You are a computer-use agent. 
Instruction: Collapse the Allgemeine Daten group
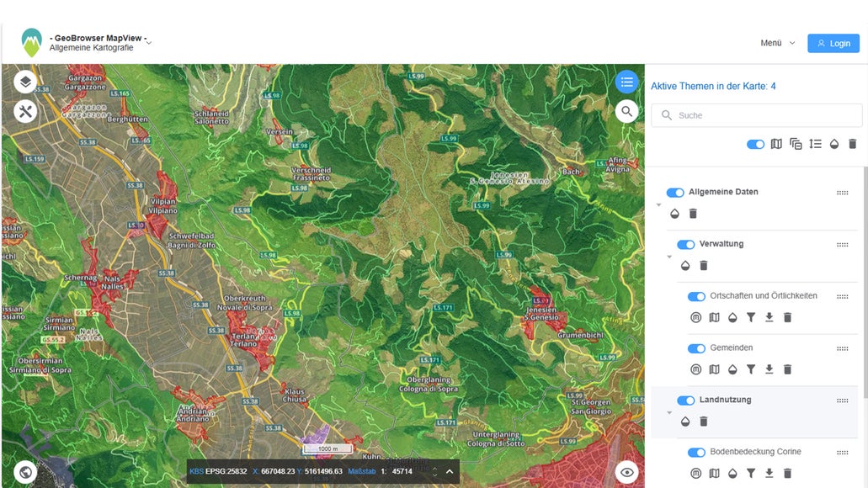pyautogui.click(x=658, y=204)
